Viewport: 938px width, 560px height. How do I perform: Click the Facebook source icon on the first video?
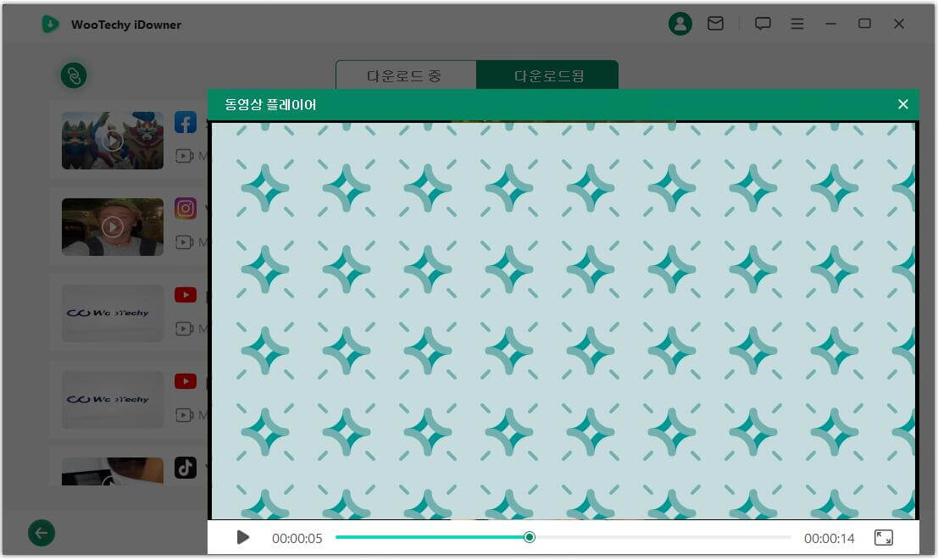[x=185, y=121]
